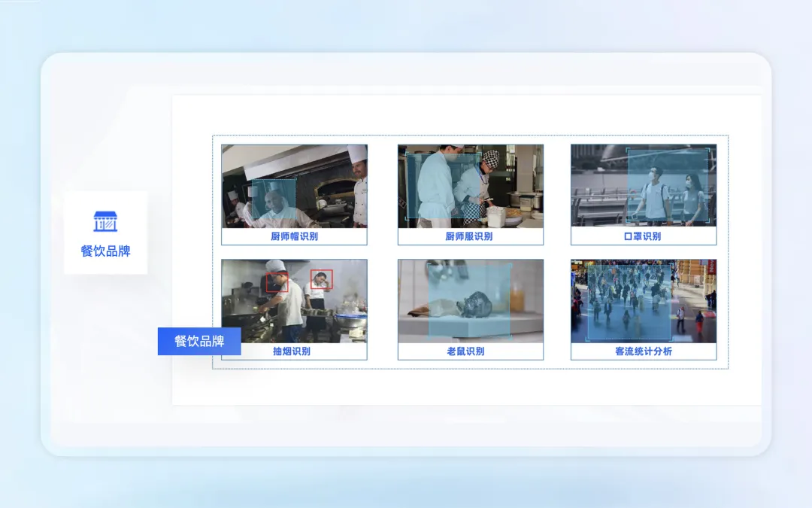This screenshot has height=508, width=812.
Task: Select the blue 餐饮品牌 tag
Action: (x=199, y=341)
